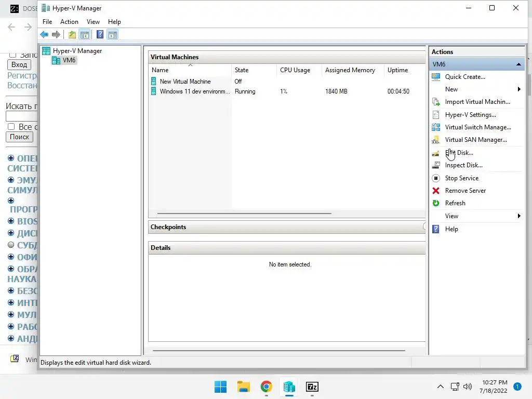Viewport: 532px width, 399px height.
Task: Click Вход button in background browser
Action: [x=19, y=64]
